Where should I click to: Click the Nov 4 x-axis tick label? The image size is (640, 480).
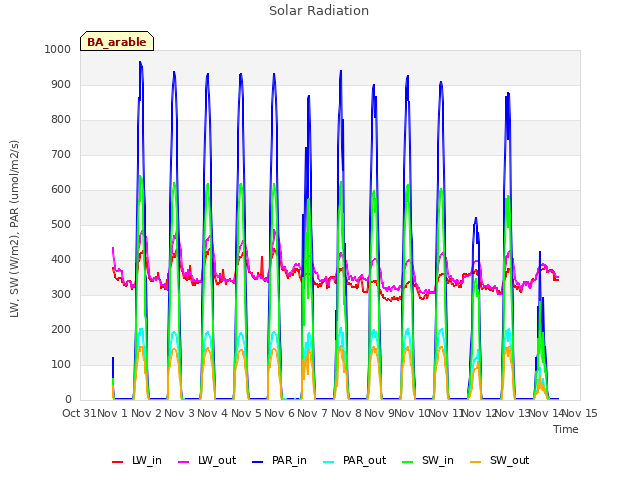pos(213,413)
